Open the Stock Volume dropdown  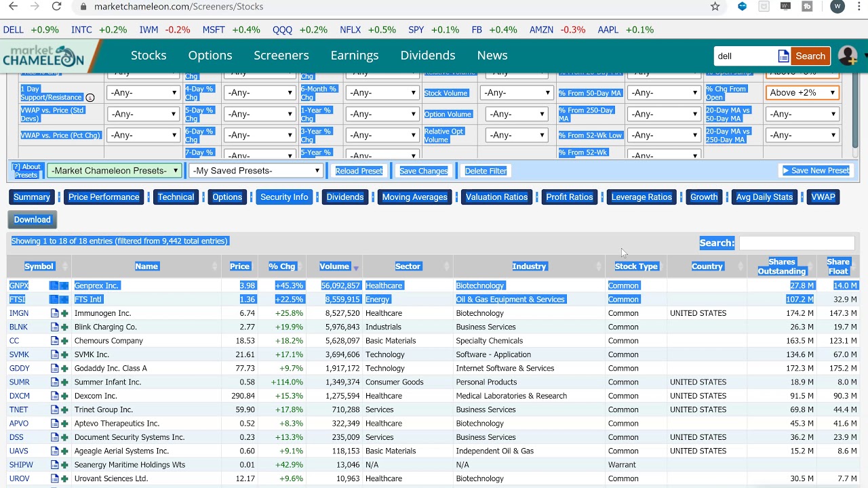point(517,93)
